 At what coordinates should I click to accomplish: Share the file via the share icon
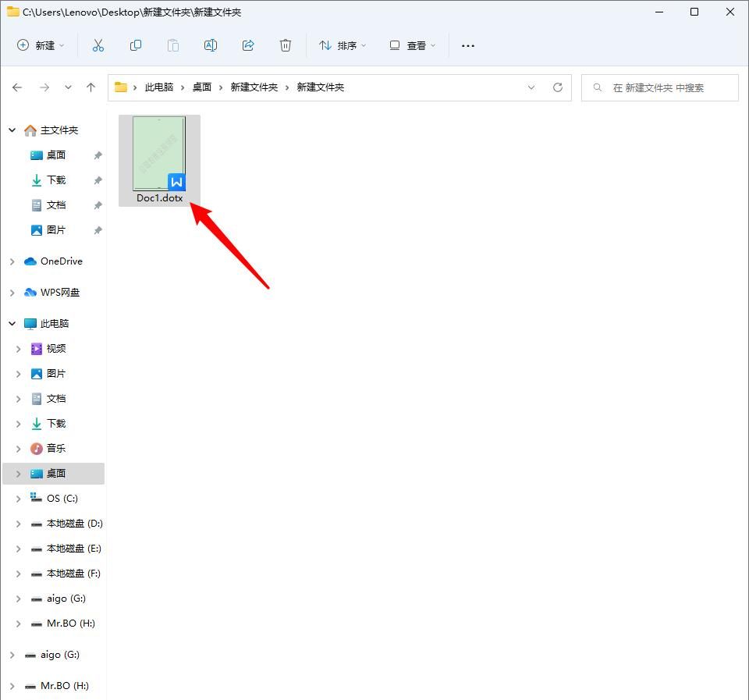248,45
